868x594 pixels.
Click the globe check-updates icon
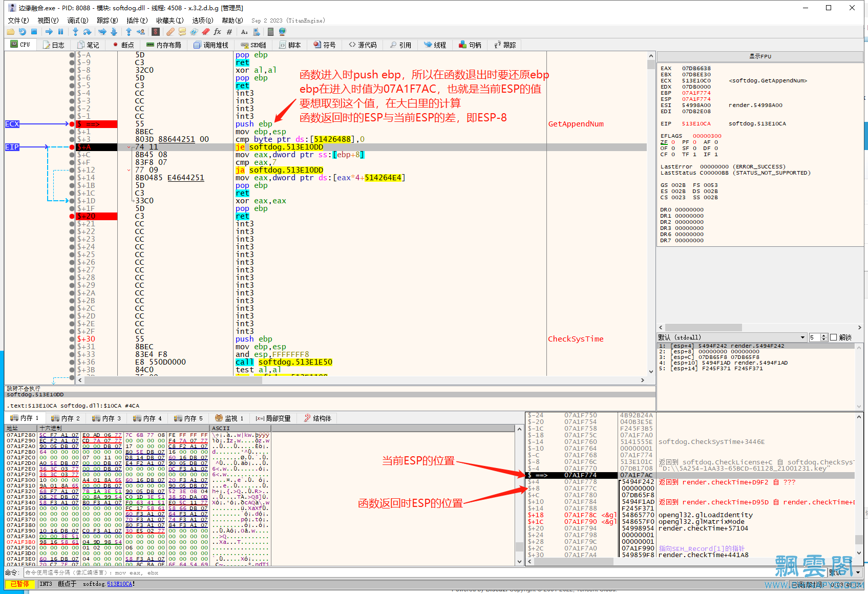pos(282,32)
